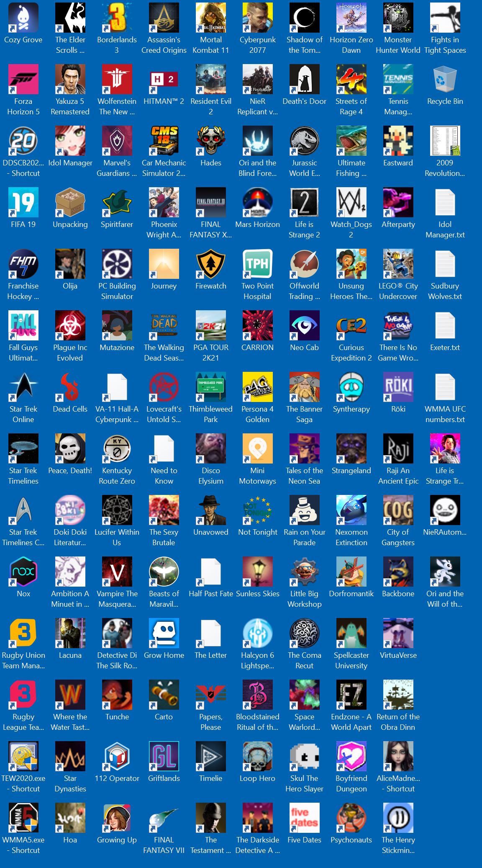
Task: Open 2009 Revolution spreadsheet file
Action: pos(445,141)
